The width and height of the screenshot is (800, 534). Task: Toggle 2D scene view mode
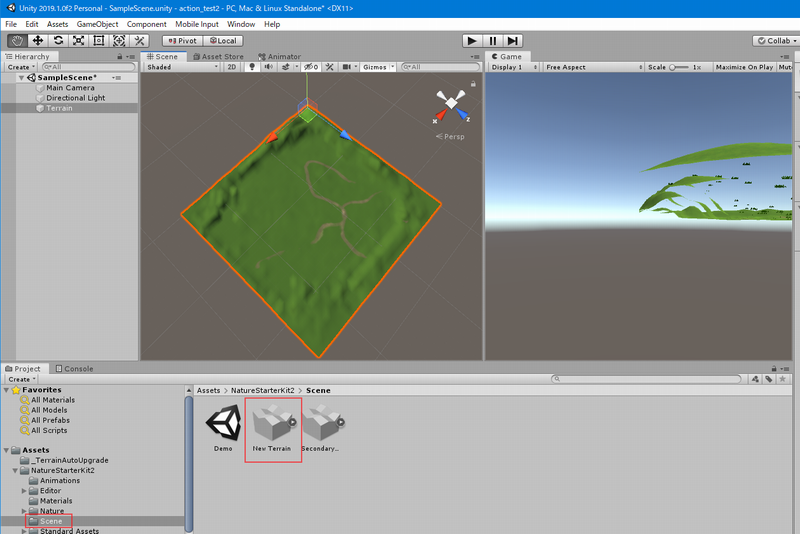tap(232, 67)
